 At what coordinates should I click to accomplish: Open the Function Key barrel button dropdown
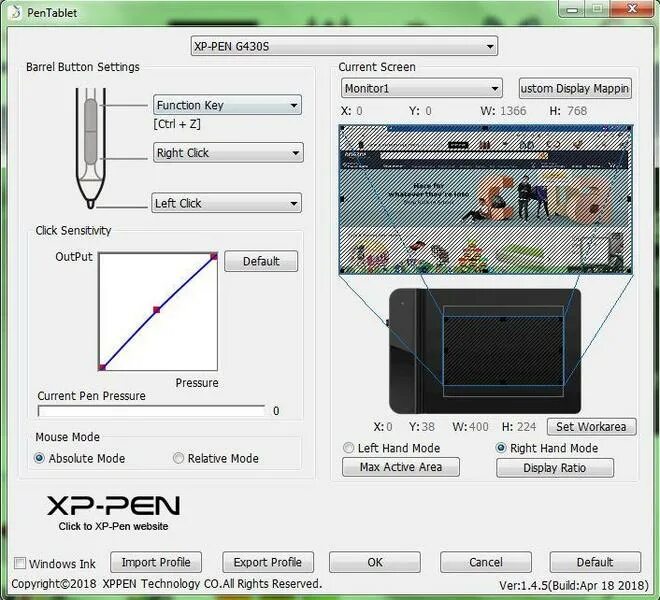click(x=227, y=105)
